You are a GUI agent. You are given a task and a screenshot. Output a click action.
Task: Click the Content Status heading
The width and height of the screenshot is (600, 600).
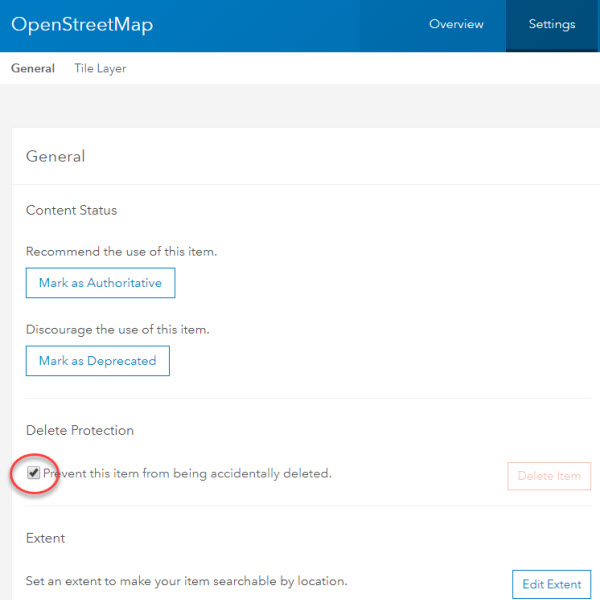72,210
